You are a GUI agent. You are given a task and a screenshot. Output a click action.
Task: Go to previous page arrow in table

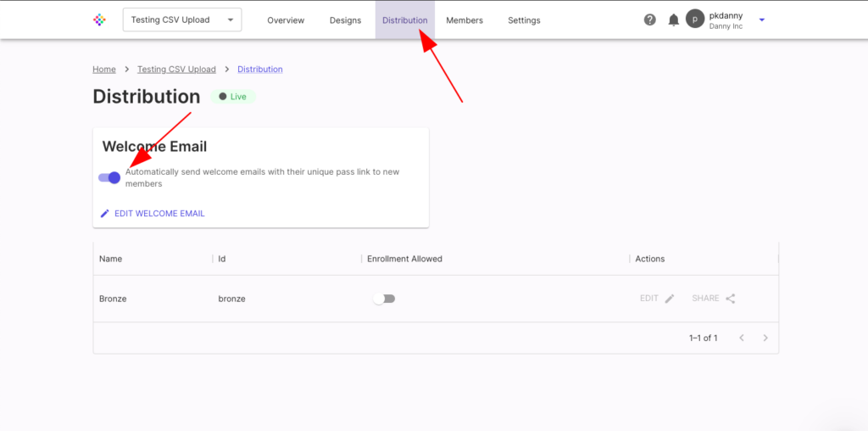click(742, 338)
